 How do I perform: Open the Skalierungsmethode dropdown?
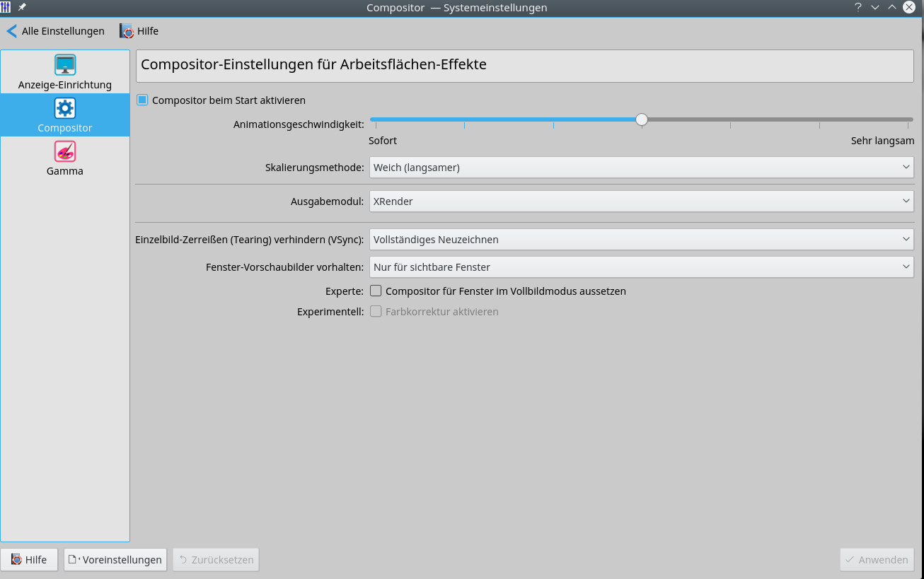pos(641,168)
